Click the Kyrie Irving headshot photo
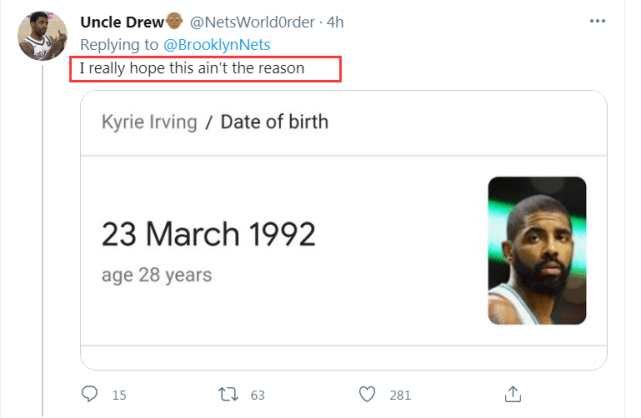This screenshot has height=418, width=641. click(x=536, y=250)
